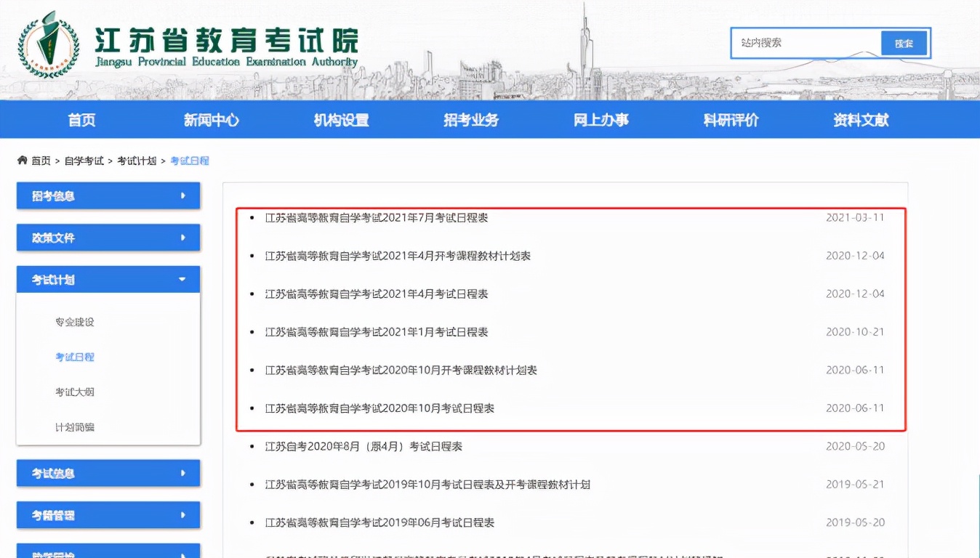Collapse the 考试计划 sidebar section

point(108,279)
